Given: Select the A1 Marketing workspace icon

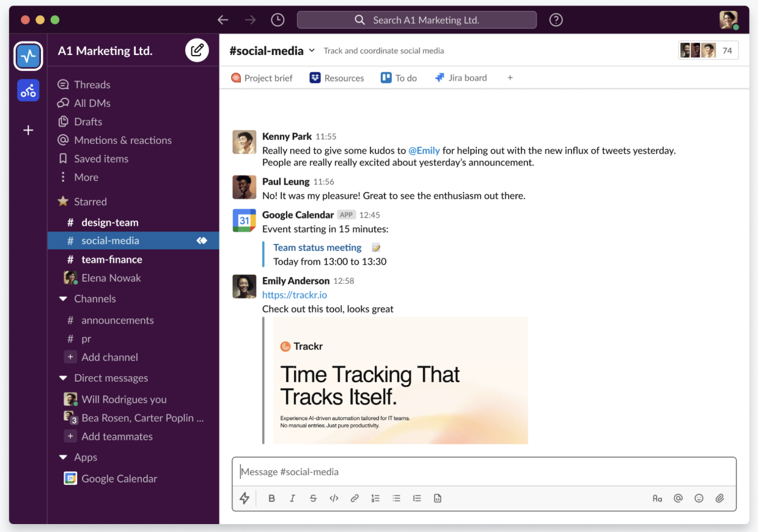Looking at the screenshot, I should pyautogui.click(x=28, y=56).
